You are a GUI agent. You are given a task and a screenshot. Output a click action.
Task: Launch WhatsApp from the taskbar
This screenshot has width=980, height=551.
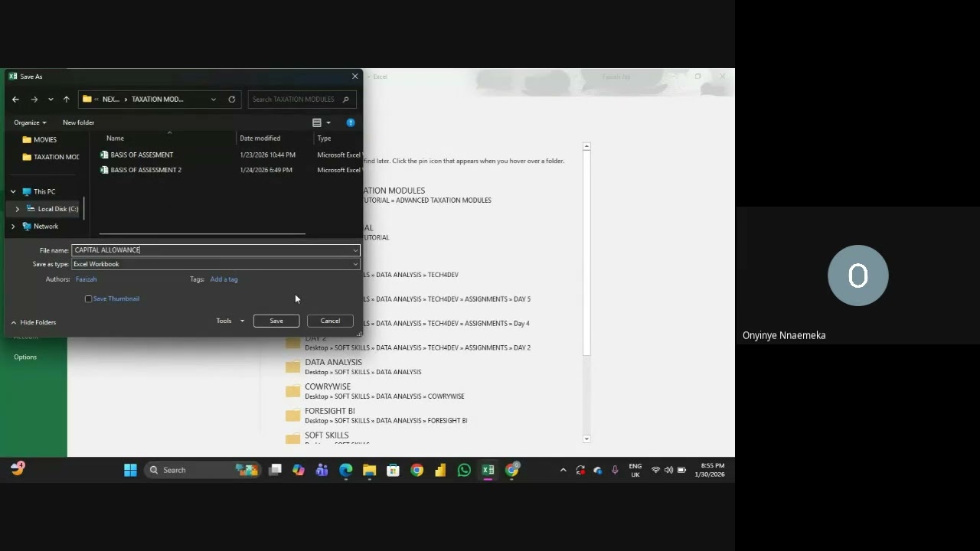pos(464,470)
